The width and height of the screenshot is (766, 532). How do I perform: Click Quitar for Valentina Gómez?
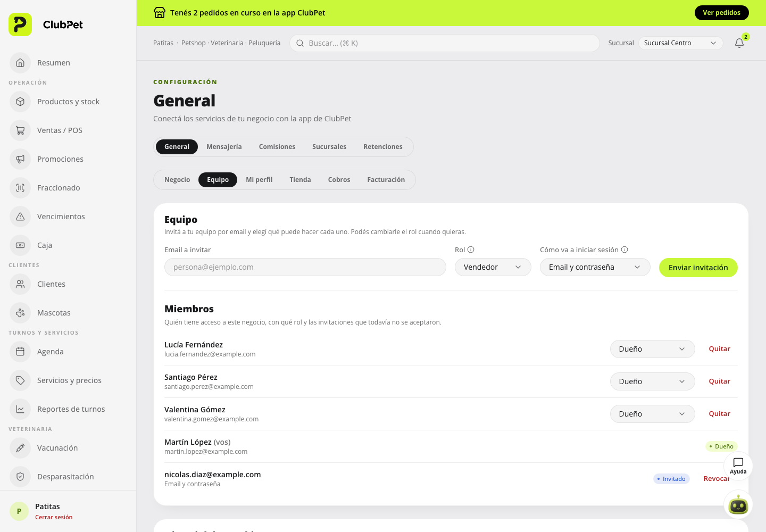pos(720,414)
